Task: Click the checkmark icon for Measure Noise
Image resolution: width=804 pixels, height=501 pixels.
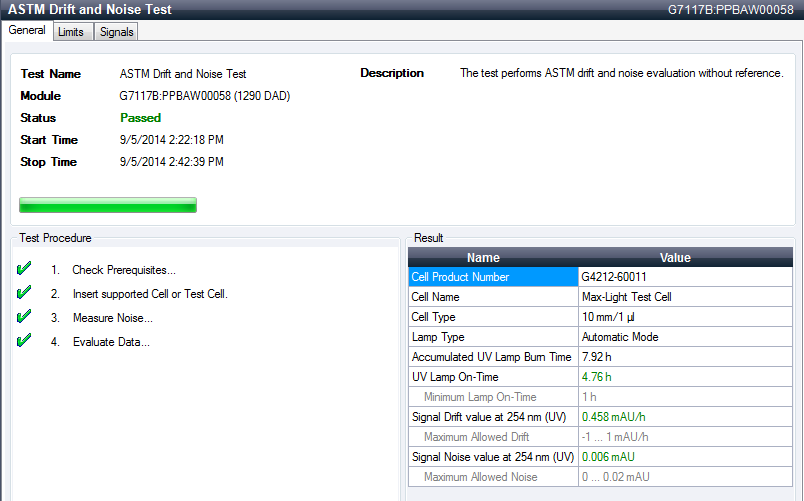Action: [25, 317]
